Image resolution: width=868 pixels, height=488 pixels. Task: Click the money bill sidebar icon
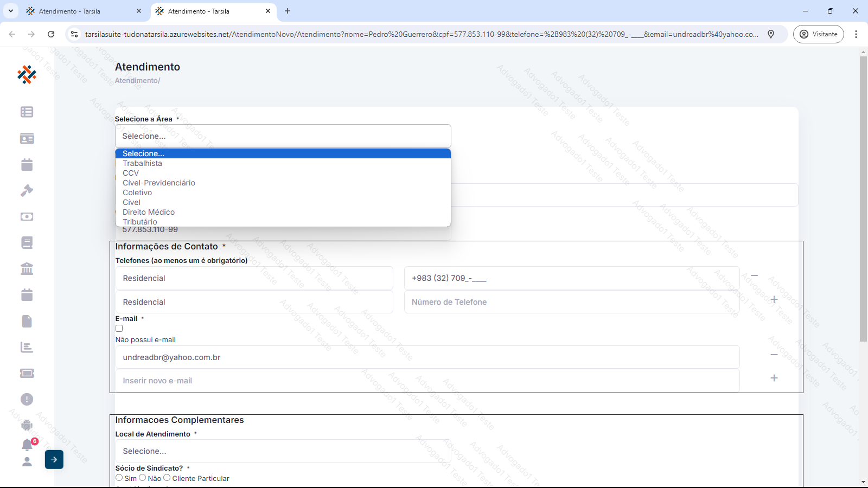pyautogui.click(x=27, y=217)
